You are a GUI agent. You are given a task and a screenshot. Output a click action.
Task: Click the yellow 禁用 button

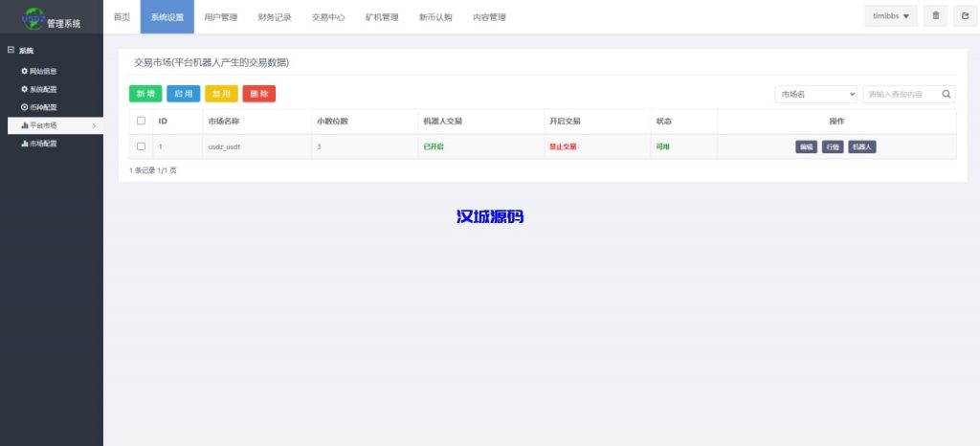coord(221,94)
